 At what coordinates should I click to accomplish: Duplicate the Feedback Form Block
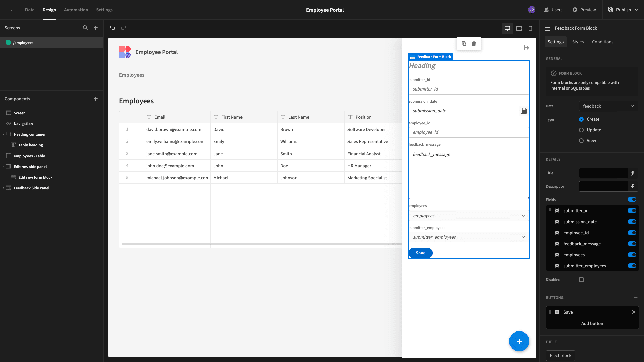point(464,44)
